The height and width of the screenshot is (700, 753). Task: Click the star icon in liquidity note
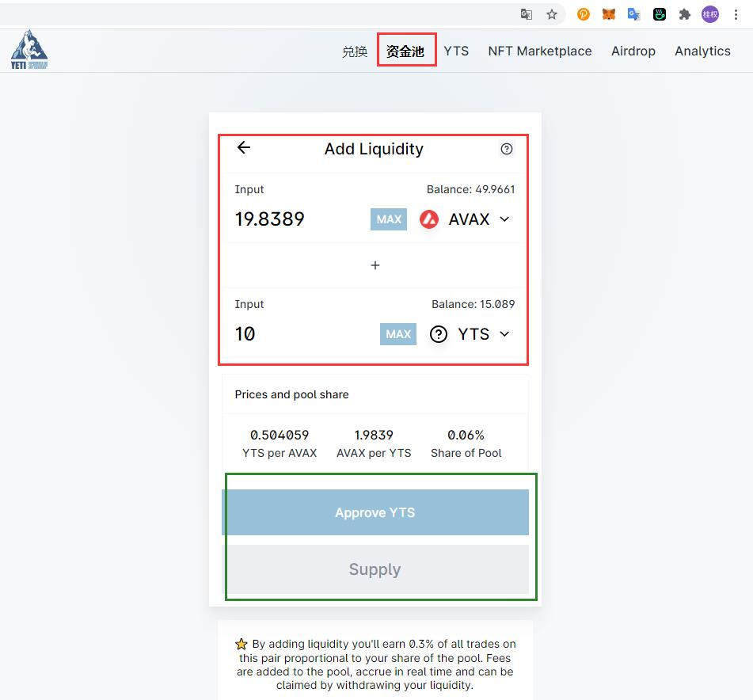(241, 644)
